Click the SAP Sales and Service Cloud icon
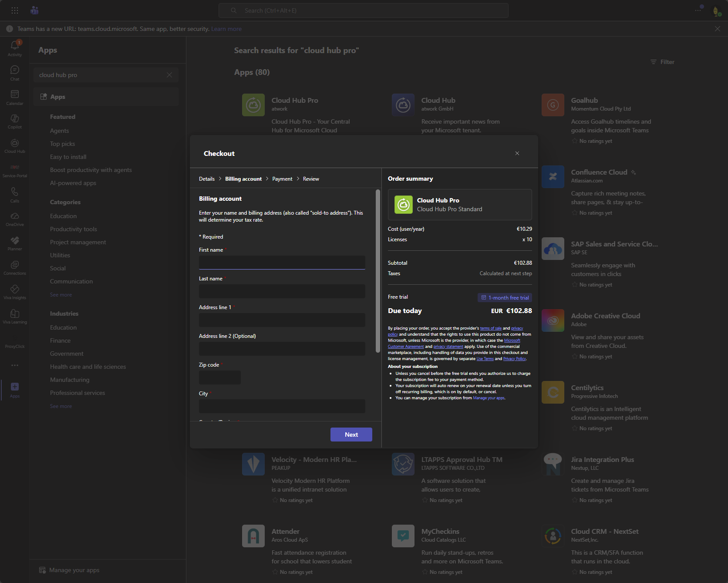This screenshot has width=728, height=583. 553,249
